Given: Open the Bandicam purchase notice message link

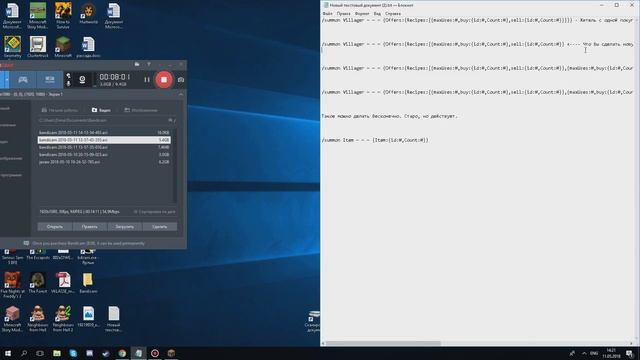Looking at the screenshot, I should (88, 243).
